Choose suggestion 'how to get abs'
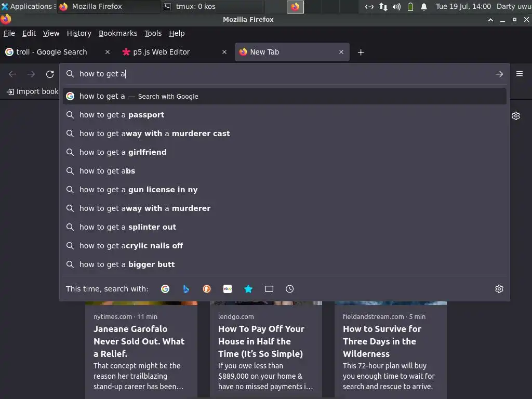This screenshot has height=399, width=532. (284, 171)
